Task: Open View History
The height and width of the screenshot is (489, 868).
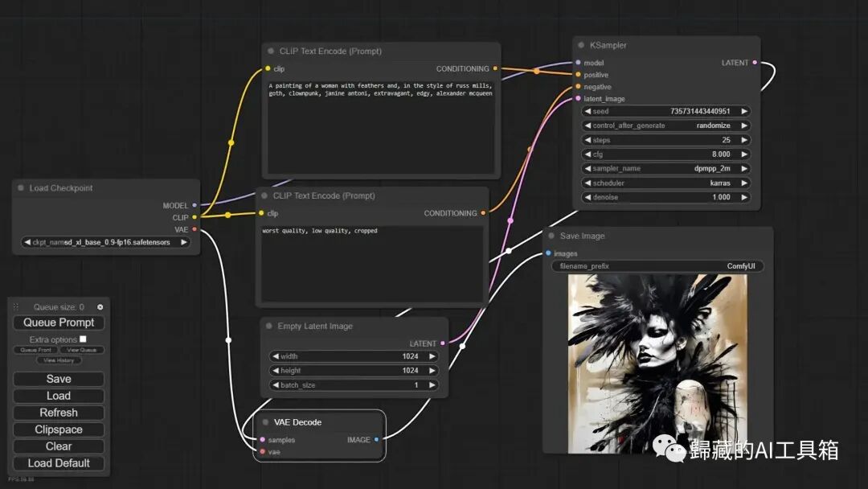Action: [59, 360]
